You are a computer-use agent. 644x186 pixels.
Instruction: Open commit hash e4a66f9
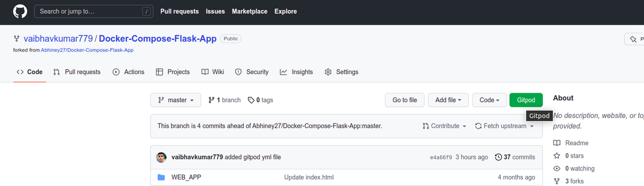point(441,157)
